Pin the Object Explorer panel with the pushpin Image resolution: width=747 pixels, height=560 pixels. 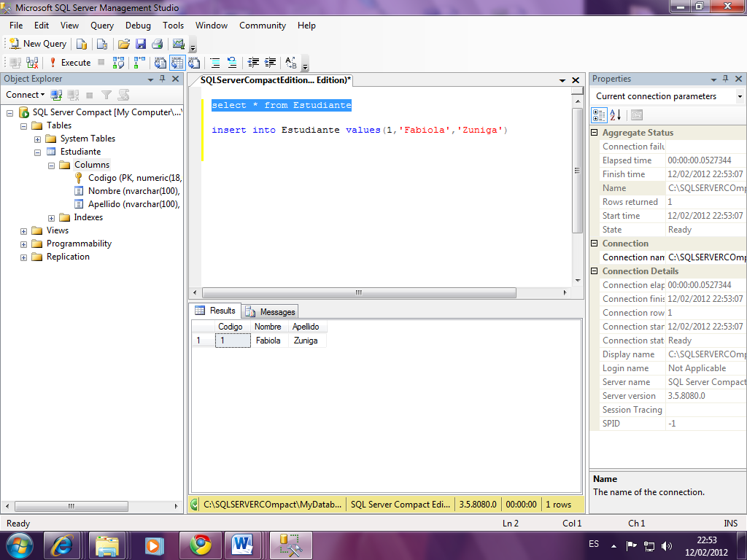[x=162, y=79]
